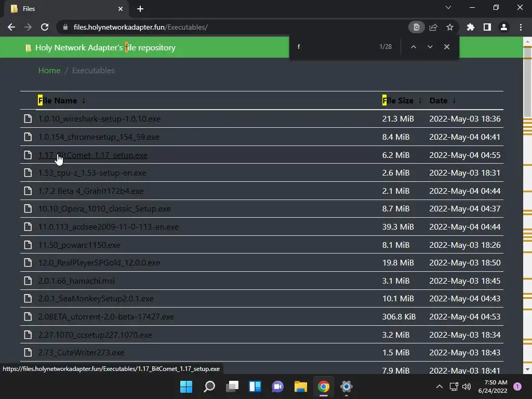
Task: Open the Extensions puzzle icon
Action: click(x=470, y=27)
